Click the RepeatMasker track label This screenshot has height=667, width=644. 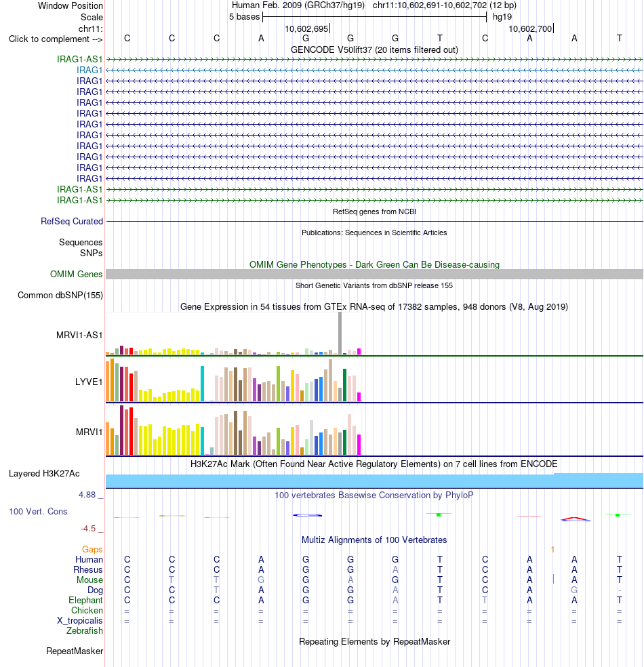(75, 651)
